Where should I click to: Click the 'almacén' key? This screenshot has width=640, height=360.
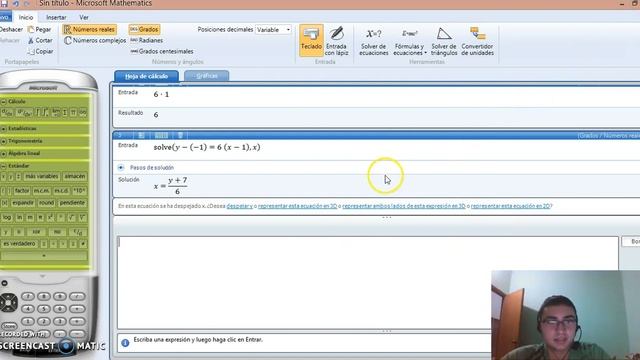pos(75,176)
